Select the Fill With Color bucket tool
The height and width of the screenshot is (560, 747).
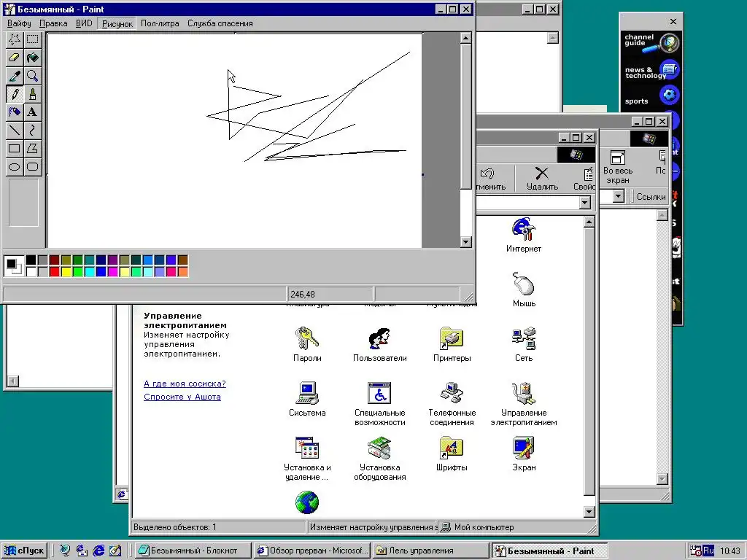tap(32, 58)
